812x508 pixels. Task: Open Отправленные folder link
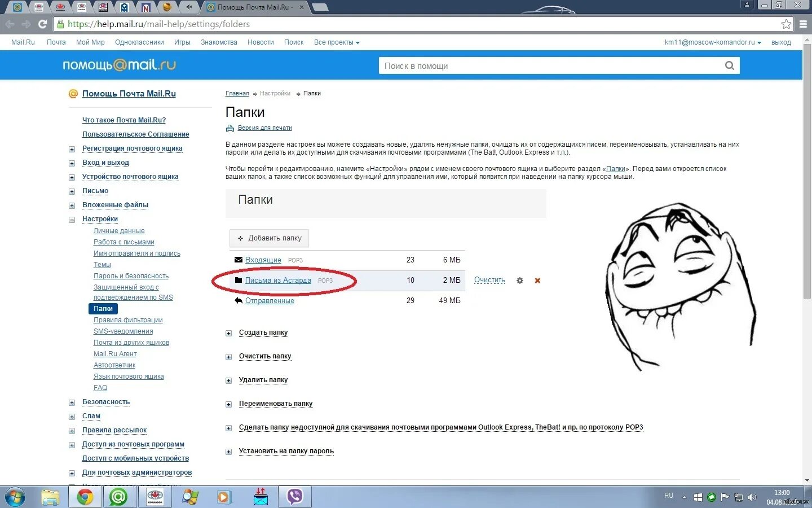pos(270,300)
